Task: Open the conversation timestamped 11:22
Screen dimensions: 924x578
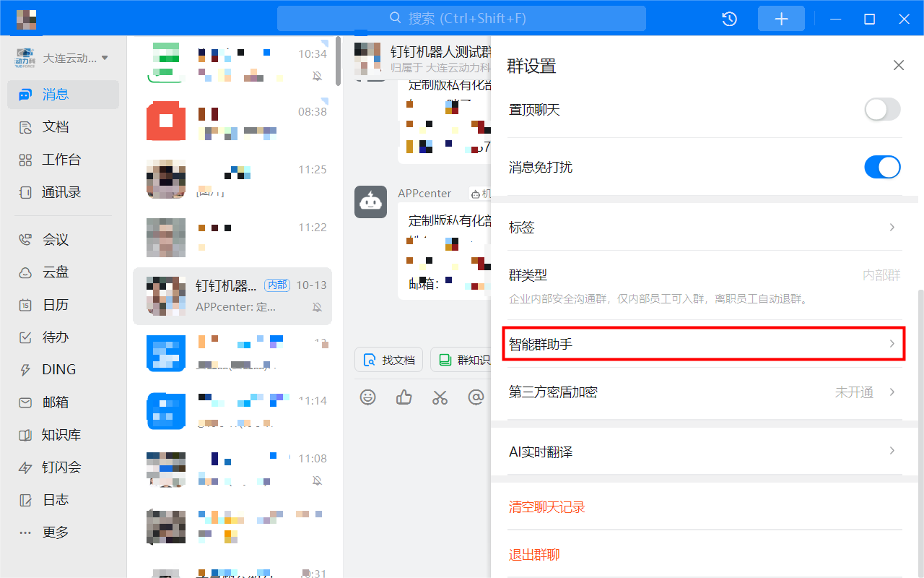Action: coord(232,238)
